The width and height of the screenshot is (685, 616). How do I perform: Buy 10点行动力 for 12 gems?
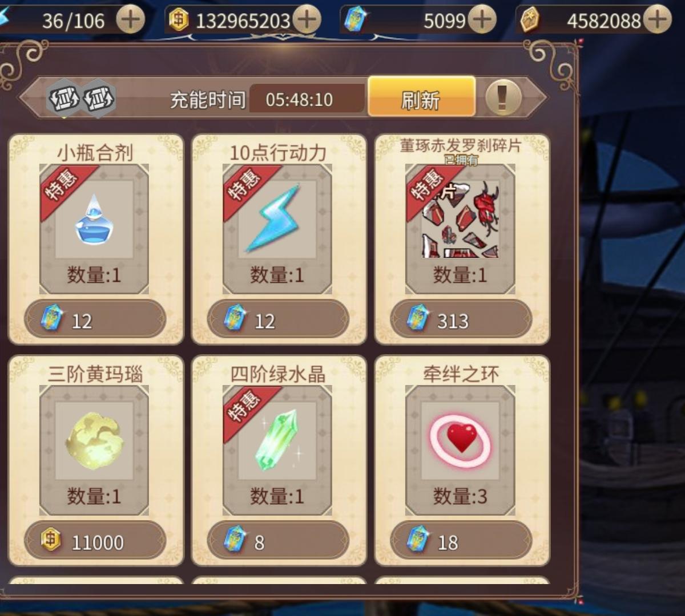coord(278,319)
